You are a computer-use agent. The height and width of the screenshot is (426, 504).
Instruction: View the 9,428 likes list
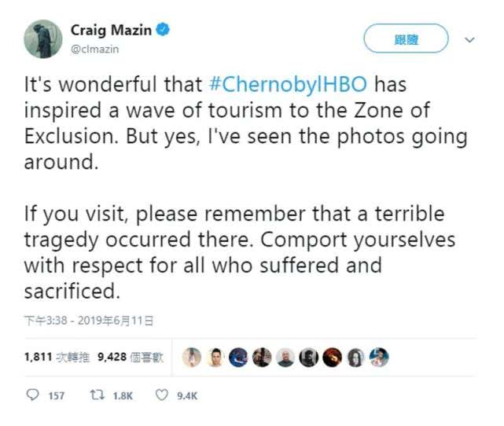pyautogui.click(x=131, y=357)
